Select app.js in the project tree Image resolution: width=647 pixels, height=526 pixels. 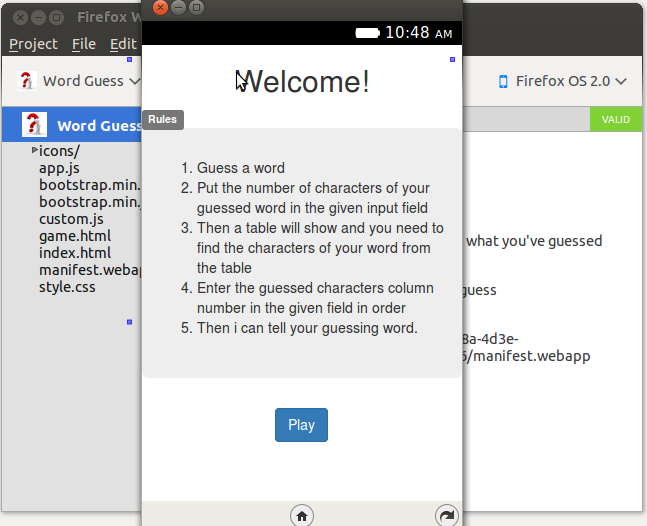pos(59,168)
